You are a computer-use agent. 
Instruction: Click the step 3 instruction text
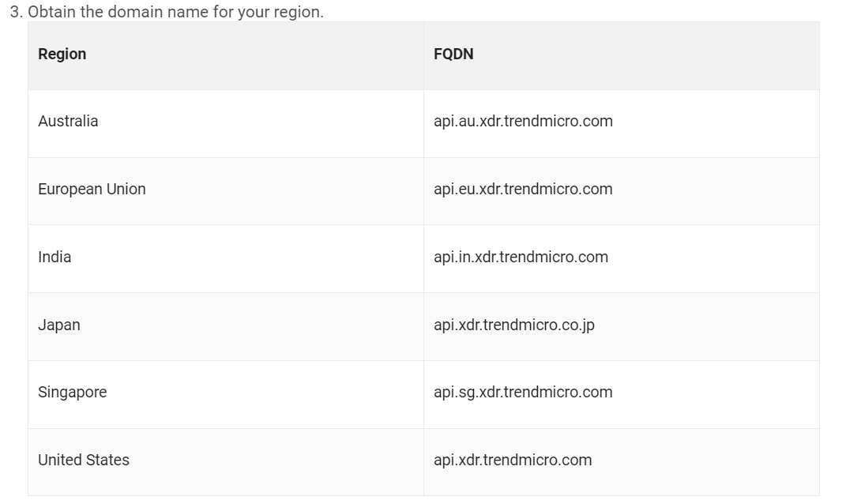click(167, 11)
